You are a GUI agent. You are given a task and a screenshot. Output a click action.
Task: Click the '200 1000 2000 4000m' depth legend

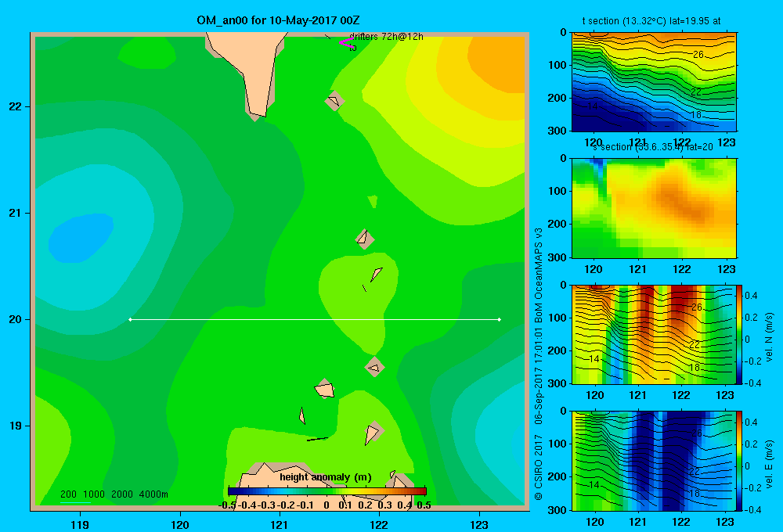(114, 494)
